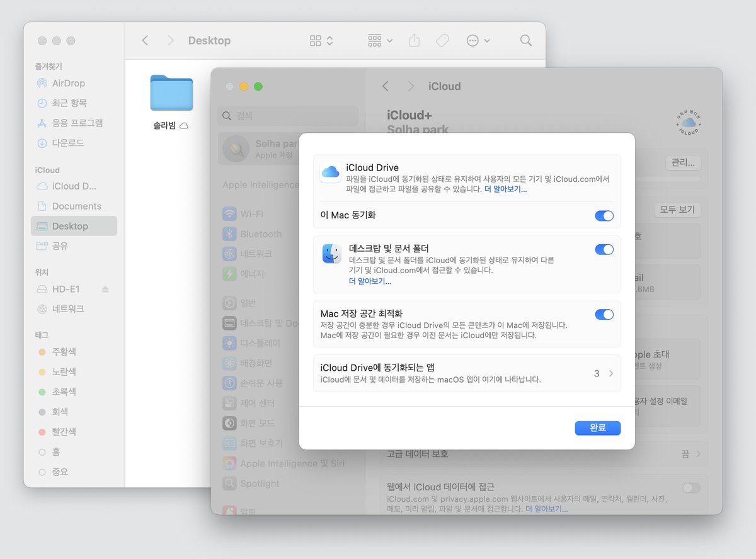
Task: Open 디스플레이 settings icon
Action: coord(229,343)
